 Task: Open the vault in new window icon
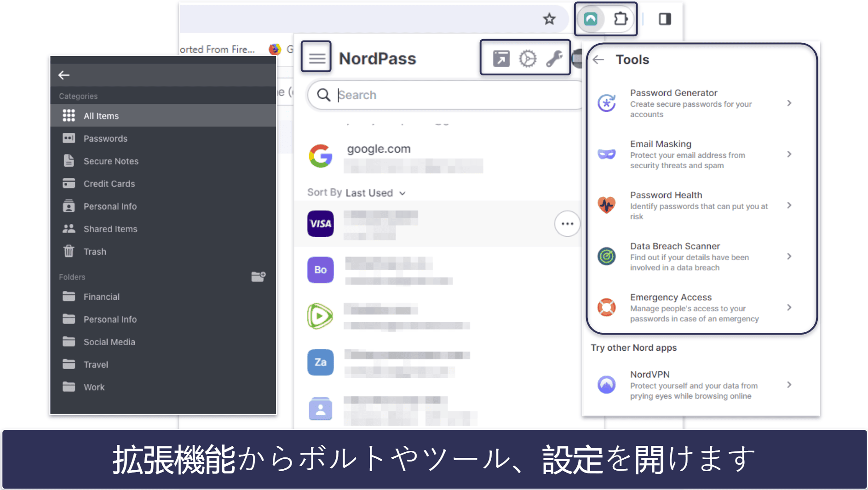[501, 58]
